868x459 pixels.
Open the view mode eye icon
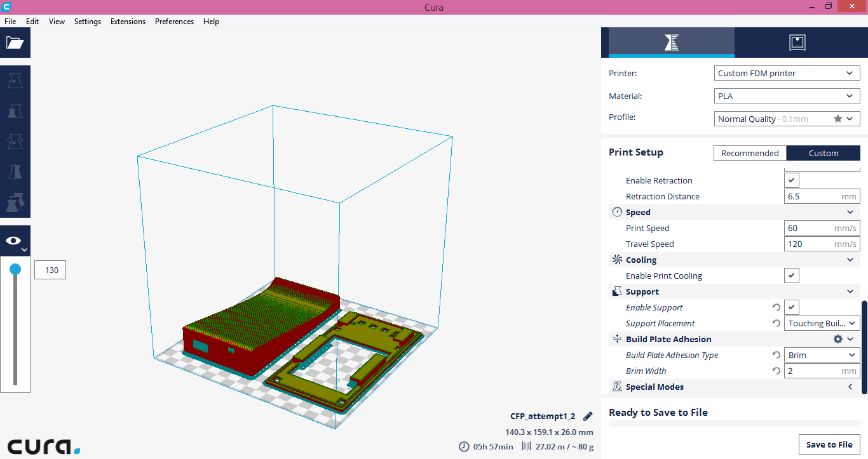[x=15, y=241]
